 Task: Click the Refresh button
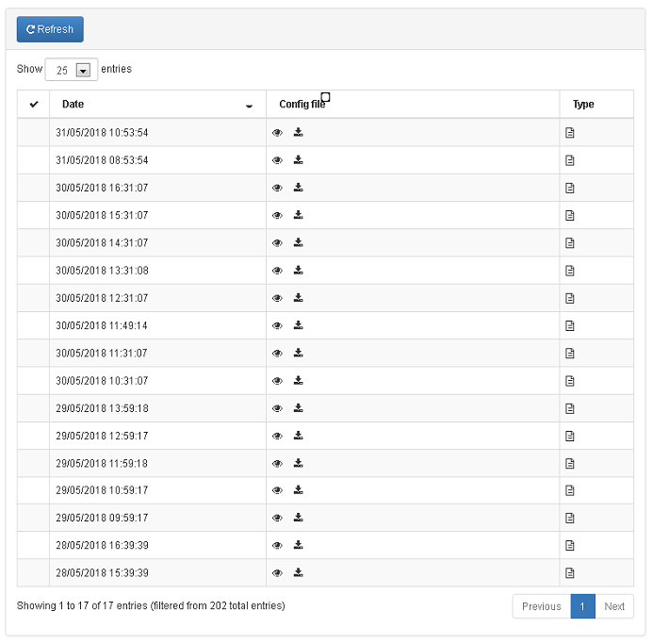[x=50, y=29]
